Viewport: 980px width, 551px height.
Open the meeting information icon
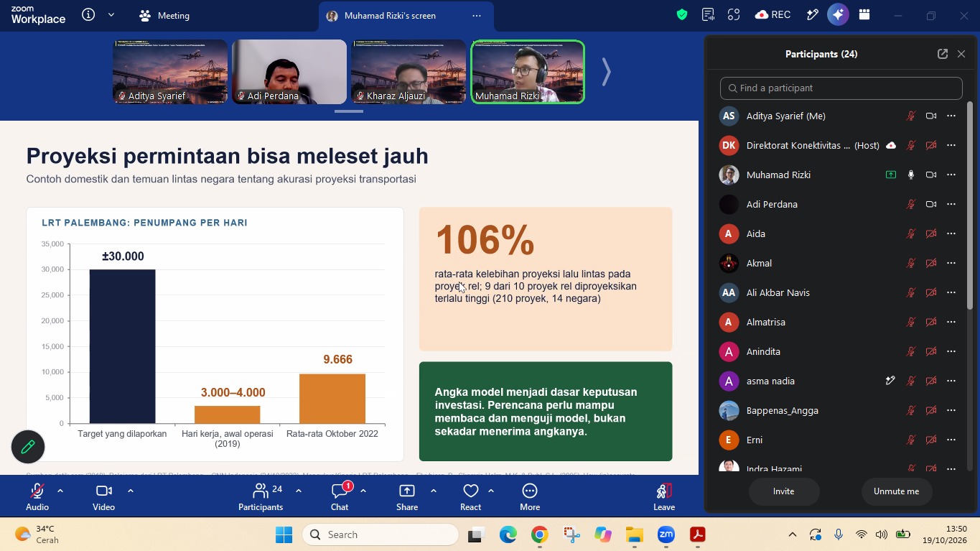click(88, 15)
